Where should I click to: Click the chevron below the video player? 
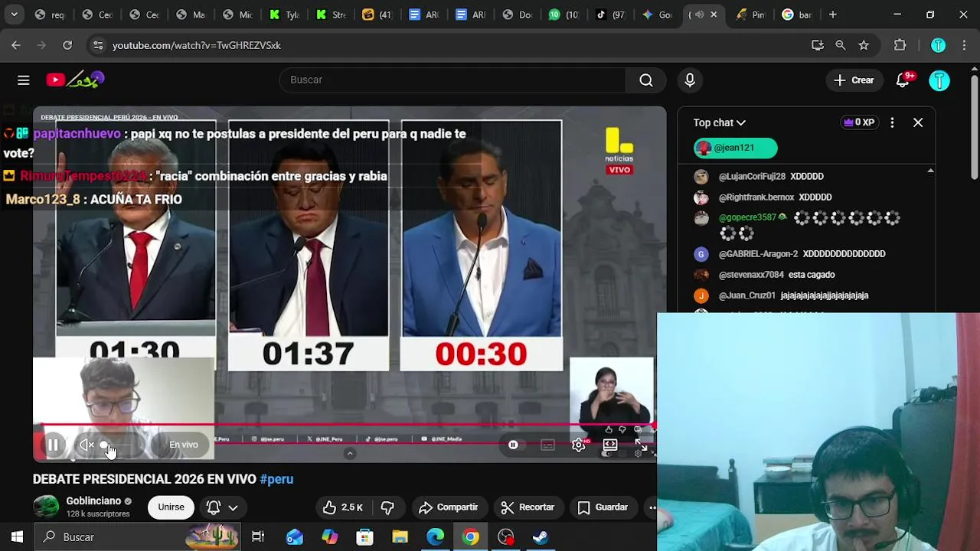pos(350,454)
